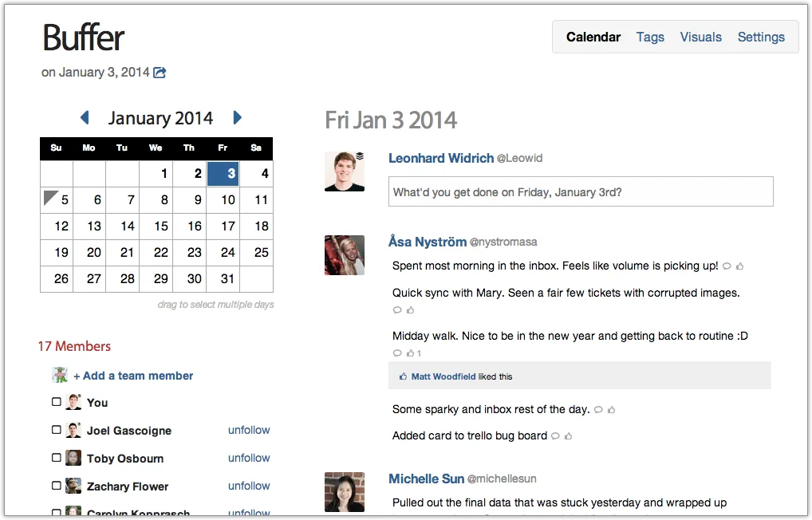Click Joel Gascoigne's small avatar

tap(73, 430)
